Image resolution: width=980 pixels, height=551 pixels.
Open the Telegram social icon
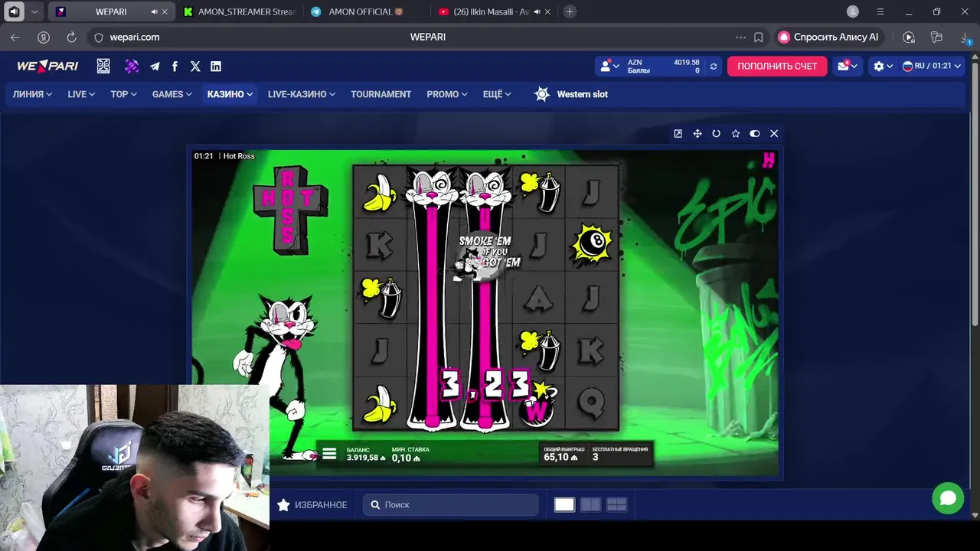(155, 67)
